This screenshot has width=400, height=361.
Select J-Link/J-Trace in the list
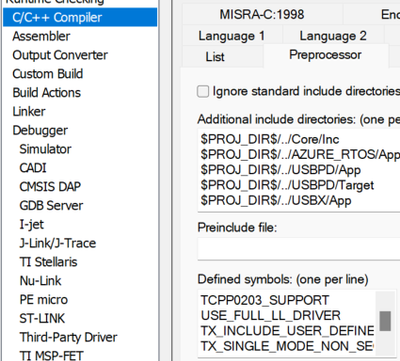[x=58, y=243]
